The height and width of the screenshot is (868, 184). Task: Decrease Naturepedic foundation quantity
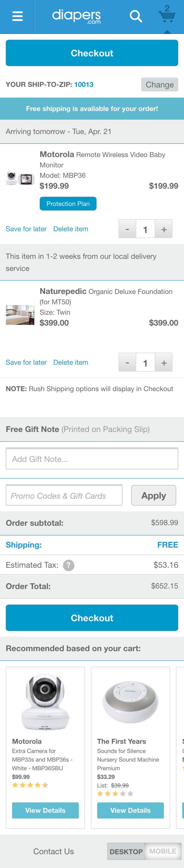point(127,363)
